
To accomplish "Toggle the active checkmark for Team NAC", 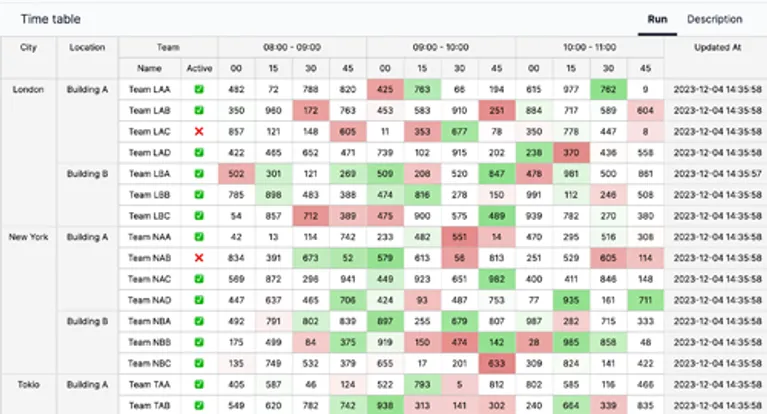I will pos(199,279).
